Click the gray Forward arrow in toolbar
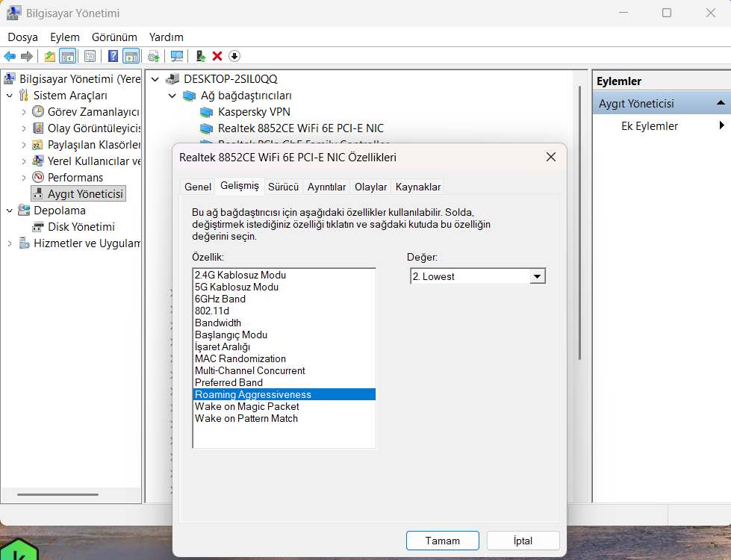Viewport: 731px width, 560px height. (x=27, y=57)
